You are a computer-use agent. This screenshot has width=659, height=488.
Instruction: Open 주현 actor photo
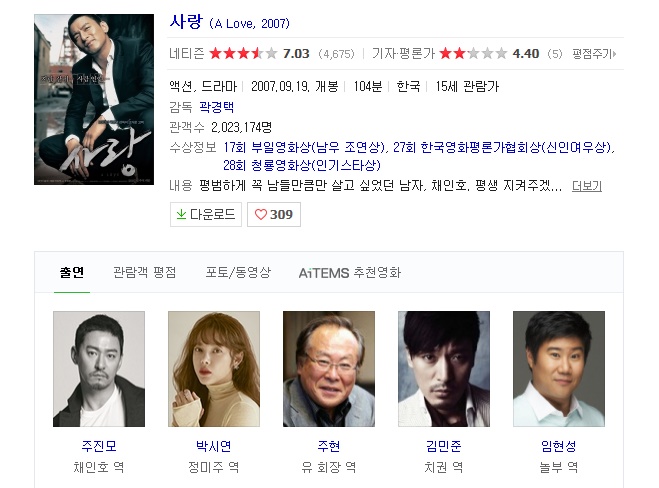click(x=329, y=369)
